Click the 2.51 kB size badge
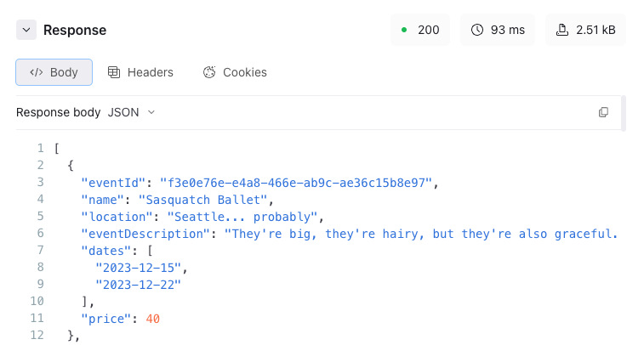The width and height of the screenshot is (644, 345). [x=585, y=30]
